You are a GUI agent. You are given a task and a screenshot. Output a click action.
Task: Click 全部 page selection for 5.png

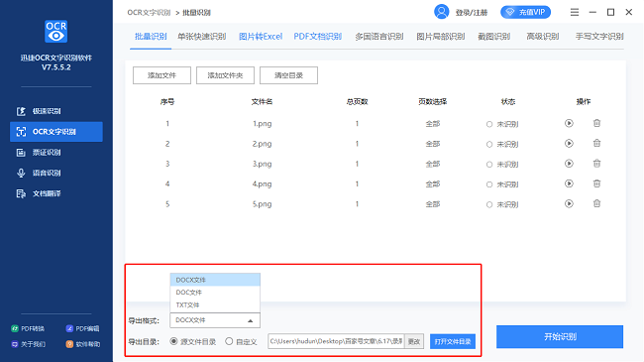[433, 204]
